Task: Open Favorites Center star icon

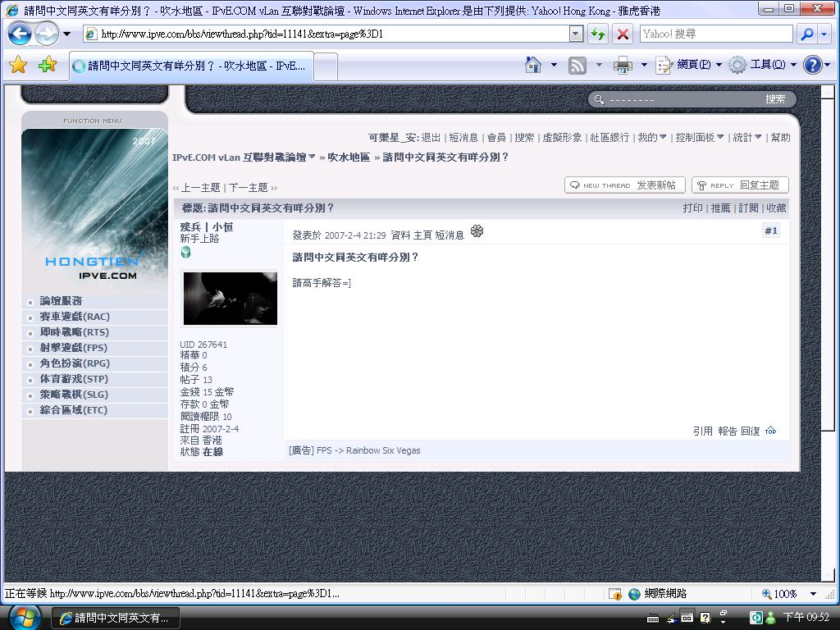Action: pyautogui.click(x=18, y=66)
